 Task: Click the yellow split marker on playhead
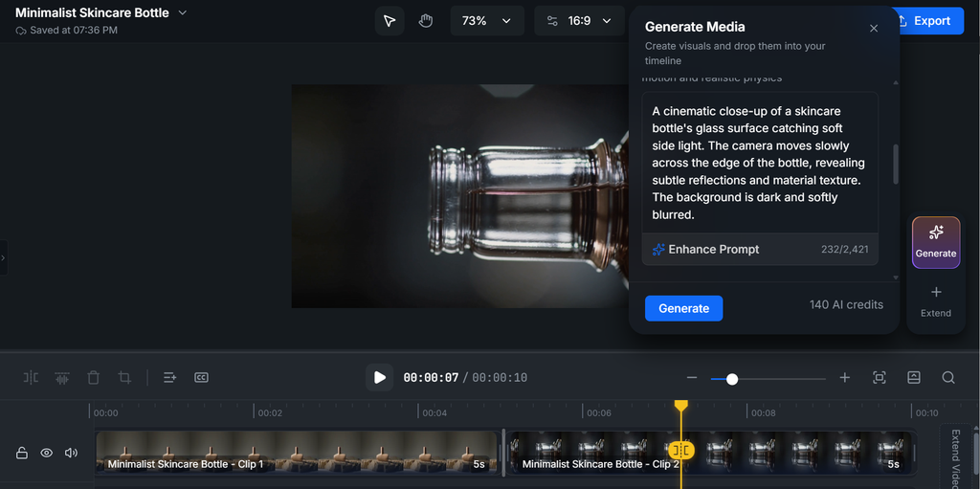pyautogui.click(x=681, y=450)
